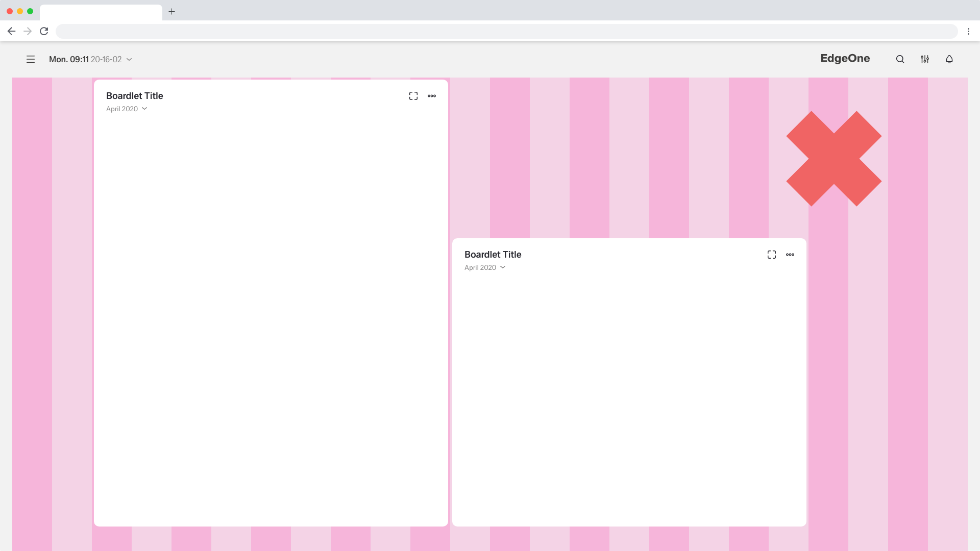980x551 pixels.
Task: Expand the right boardlet to fullscreen
Action: (772, 255)
